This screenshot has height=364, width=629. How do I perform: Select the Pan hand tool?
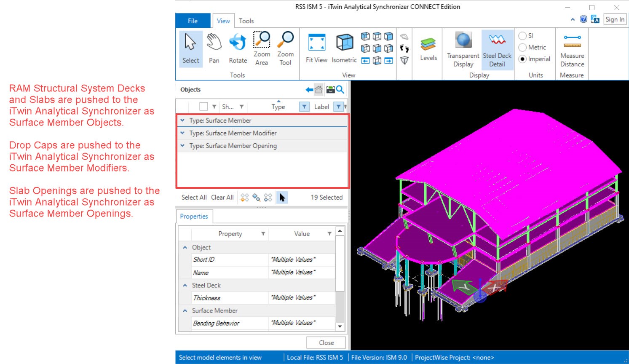click(214, 49)
